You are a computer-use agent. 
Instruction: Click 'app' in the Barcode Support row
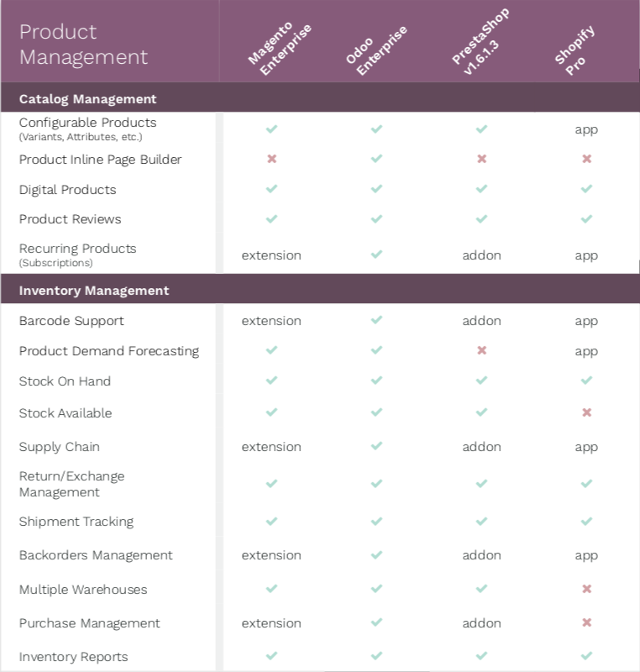pos(586,322)
